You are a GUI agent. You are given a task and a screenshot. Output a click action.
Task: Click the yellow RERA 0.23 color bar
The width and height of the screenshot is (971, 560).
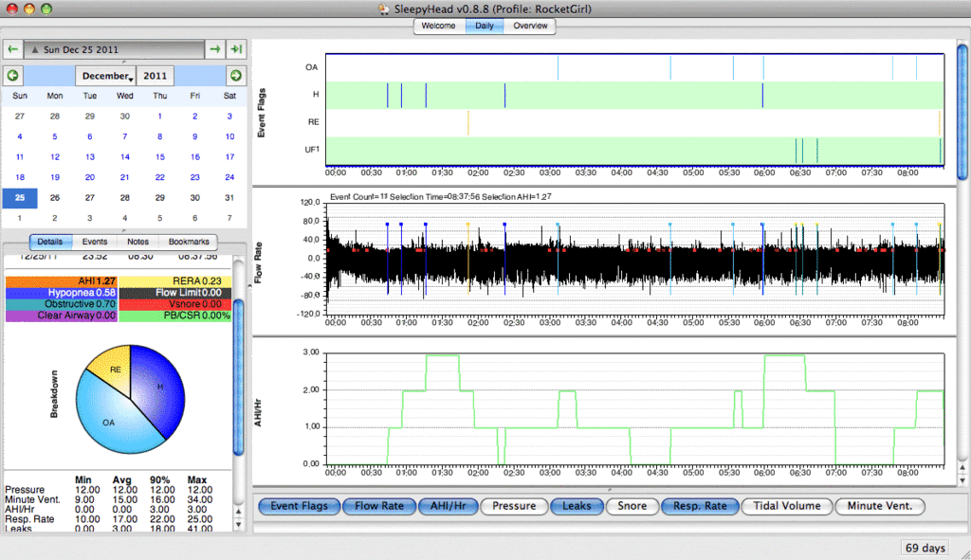point(175,280)
